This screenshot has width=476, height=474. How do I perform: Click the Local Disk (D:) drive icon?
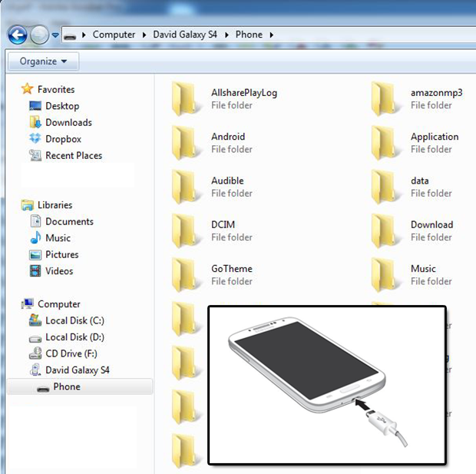click(35, 338)
